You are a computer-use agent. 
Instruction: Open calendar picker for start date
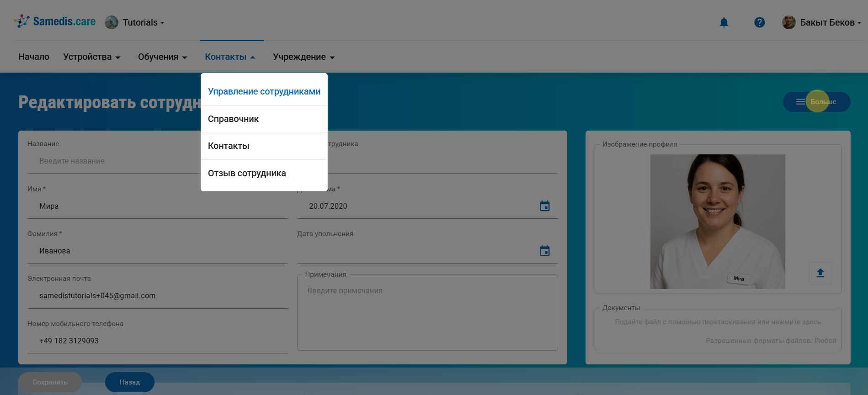coord(544,206)
